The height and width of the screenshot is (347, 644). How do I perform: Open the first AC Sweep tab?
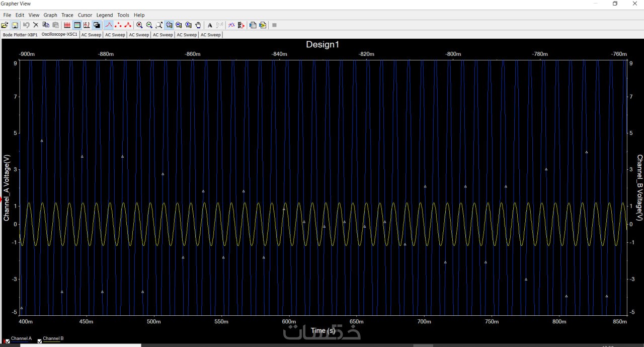coord(91,35)
